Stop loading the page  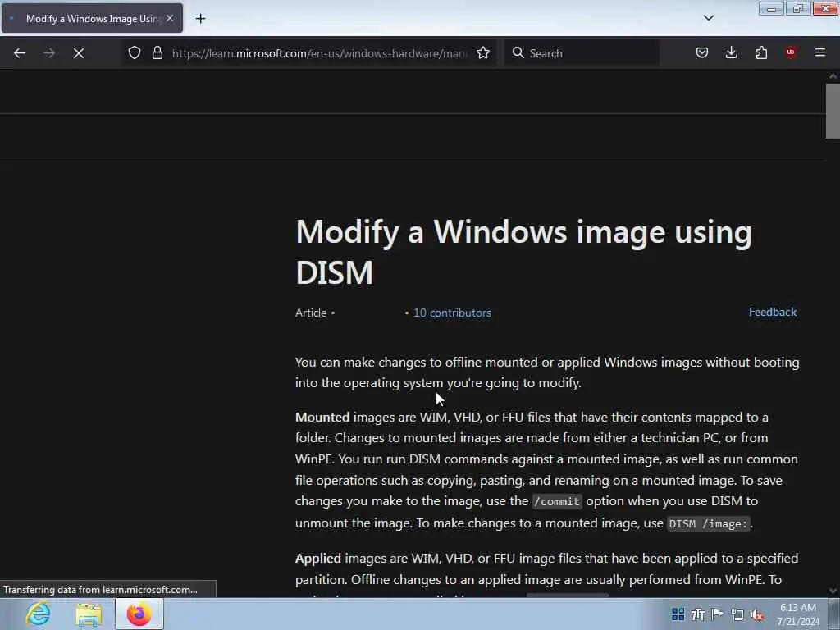click(x=79, y=53)
